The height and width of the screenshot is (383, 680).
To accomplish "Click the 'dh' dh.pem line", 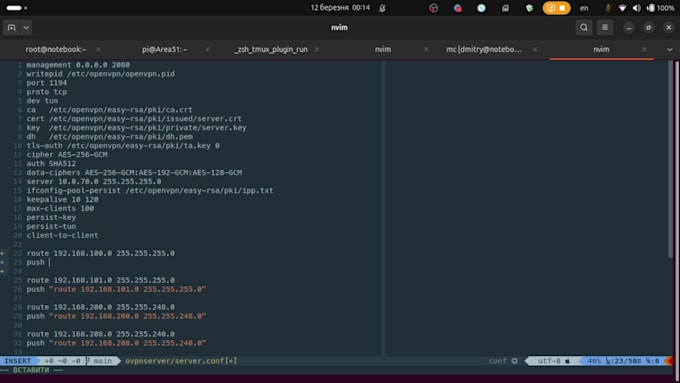I will coord(110,137).
